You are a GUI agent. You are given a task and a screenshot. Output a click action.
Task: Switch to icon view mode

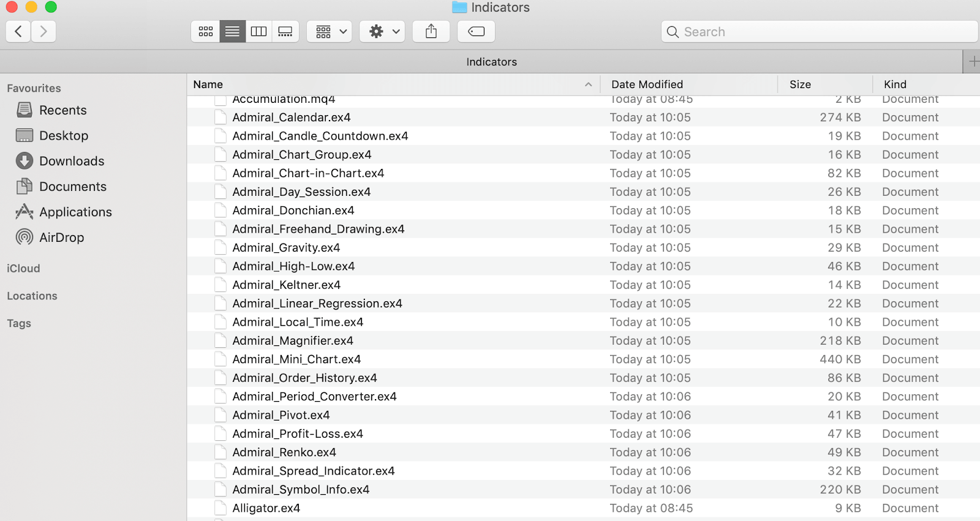tap(206, 31)
